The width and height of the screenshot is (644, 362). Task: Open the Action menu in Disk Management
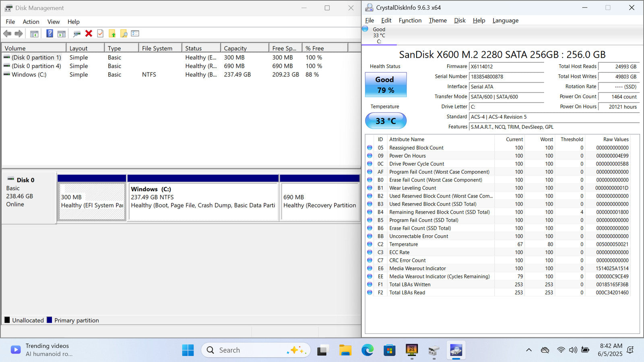pos(31,22)
